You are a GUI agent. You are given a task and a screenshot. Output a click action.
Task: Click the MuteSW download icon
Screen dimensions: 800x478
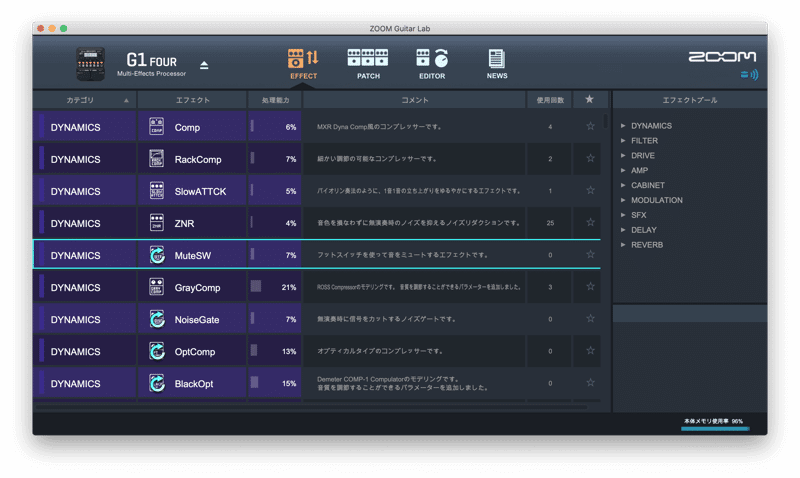[157, 255]
